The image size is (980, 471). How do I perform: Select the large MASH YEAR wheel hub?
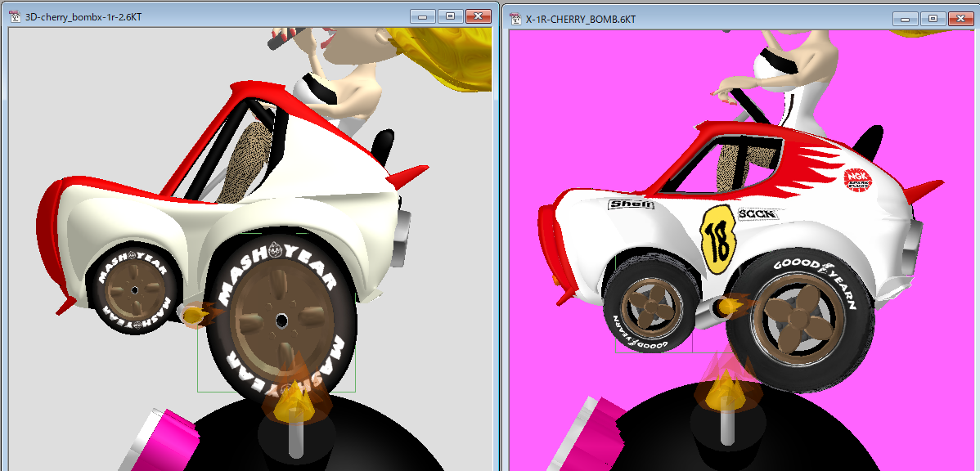point(281,319)
